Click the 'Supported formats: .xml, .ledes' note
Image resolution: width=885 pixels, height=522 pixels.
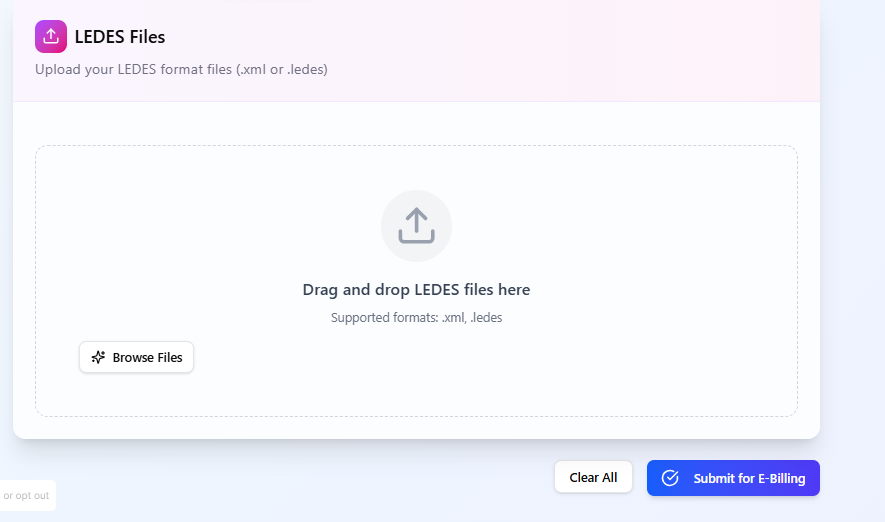tap(417, 318)
